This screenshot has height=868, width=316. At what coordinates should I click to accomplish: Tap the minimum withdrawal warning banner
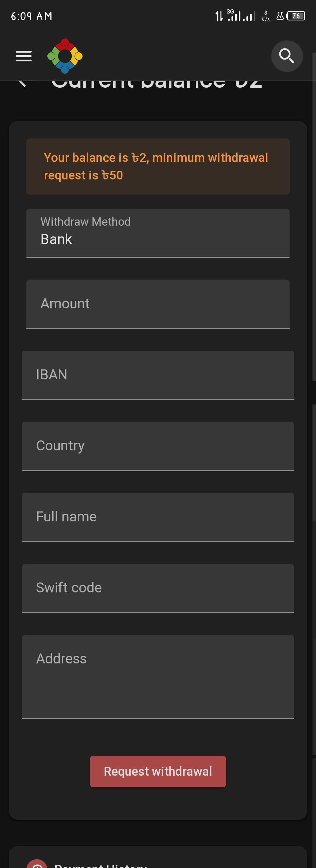(x=158, y=167)
